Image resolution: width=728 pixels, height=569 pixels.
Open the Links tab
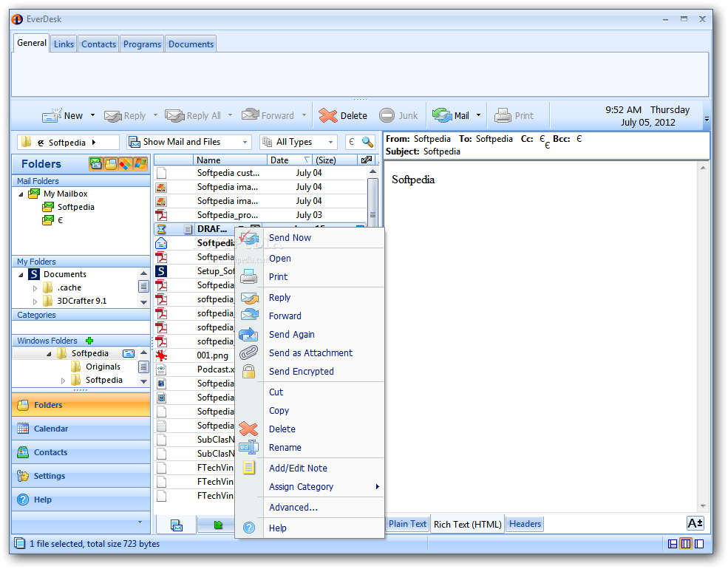[64, 44]
